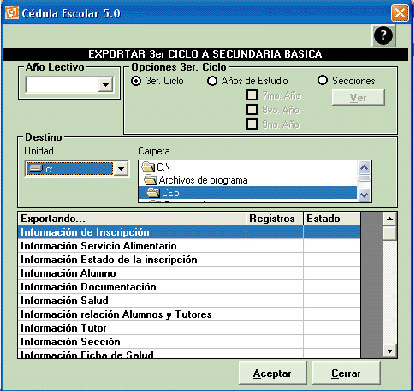The image size is (414, 391).
Task: Select row Información Estado de la inscripción
Action: [189, 260]
